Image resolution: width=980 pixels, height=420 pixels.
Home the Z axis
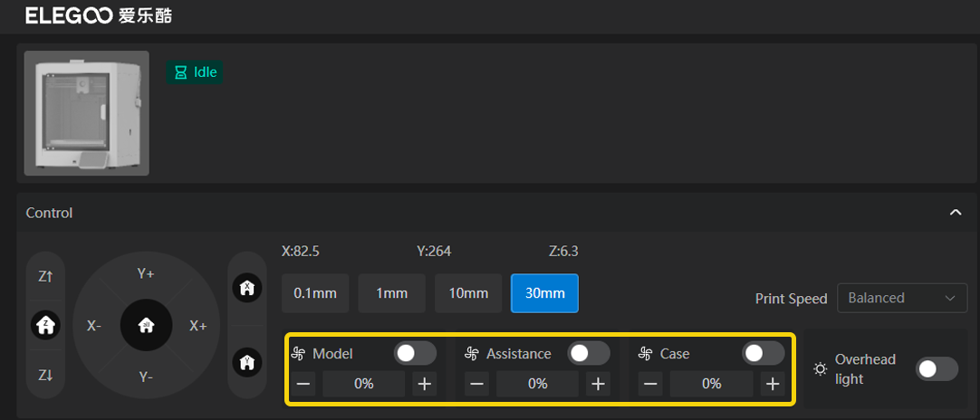pos(45,324)
